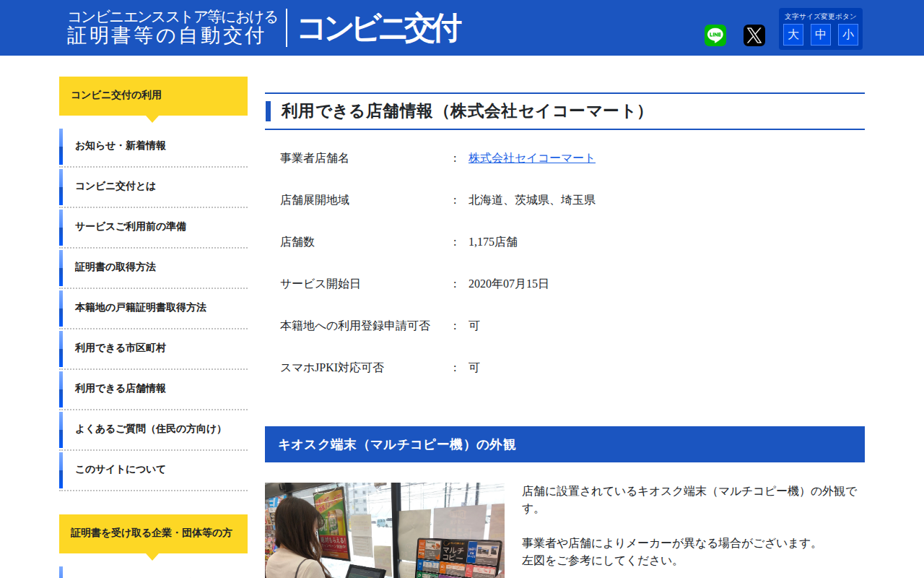
Task: Click the 事業者店舗名 label
Action: point(315,158)
